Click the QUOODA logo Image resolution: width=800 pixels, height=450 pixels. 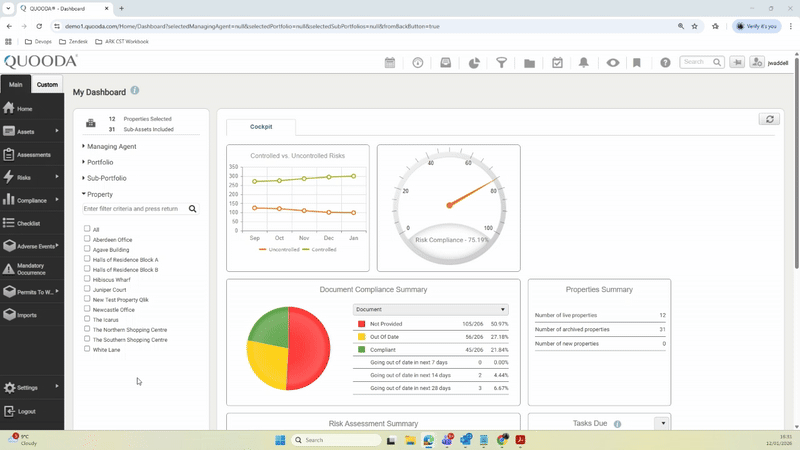(x=41, y=62)
